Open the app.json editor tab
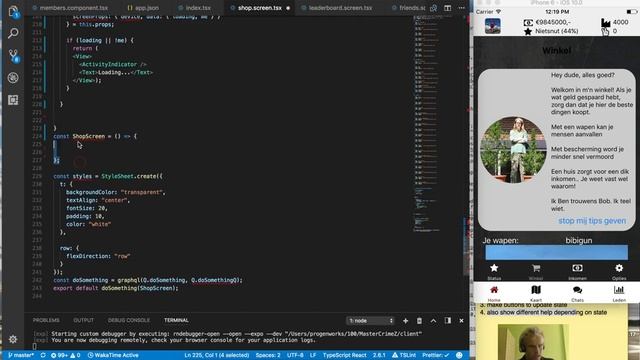640x360 pixels. (x=143, y=8)
